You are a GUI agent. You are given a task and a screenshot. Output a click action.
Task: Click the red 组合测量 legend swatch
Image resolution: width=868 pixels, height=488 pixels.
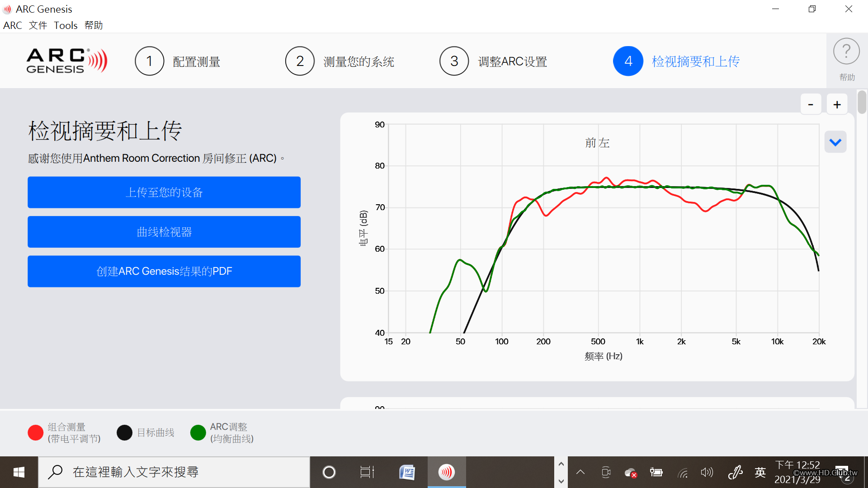(x=35, y=432)
